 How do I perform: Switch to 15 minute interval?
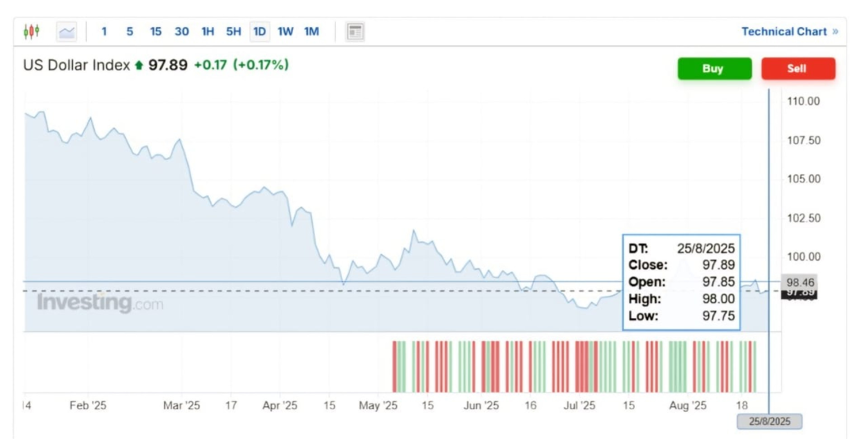(156, 32)
